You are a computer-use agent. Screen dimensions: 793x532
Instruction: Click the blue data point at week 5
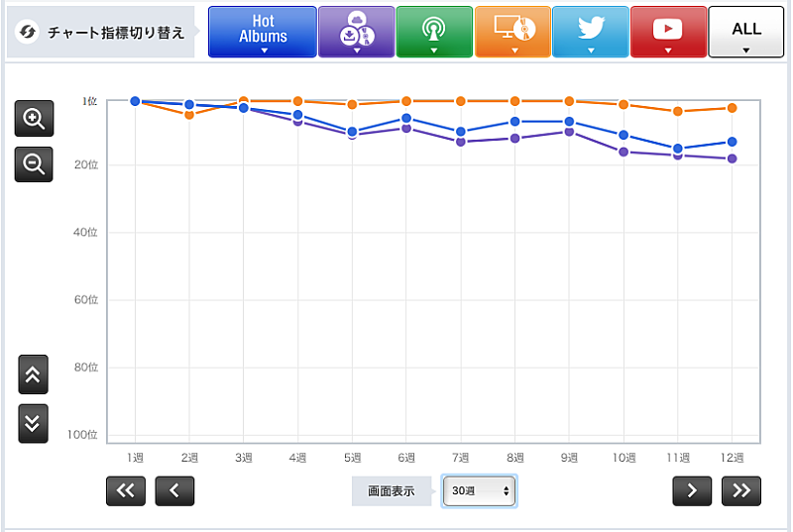tap(351, 131)
